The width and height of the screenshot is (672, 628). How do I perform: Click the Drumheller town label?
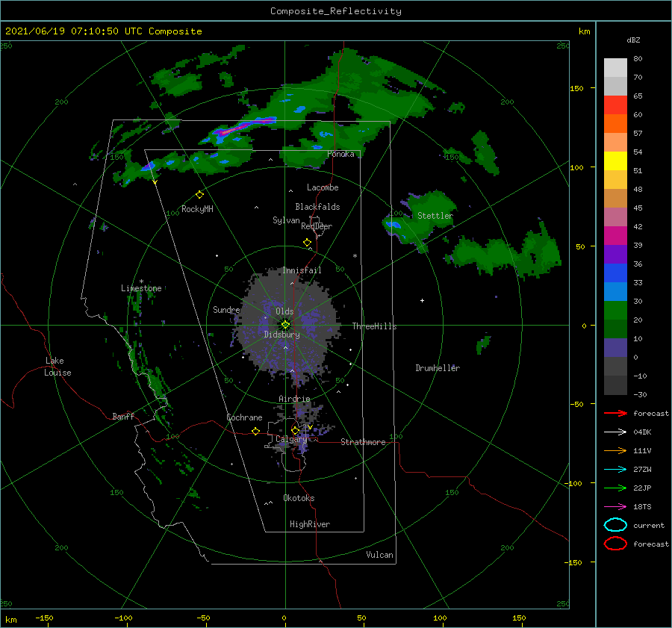tap(438, 368)
